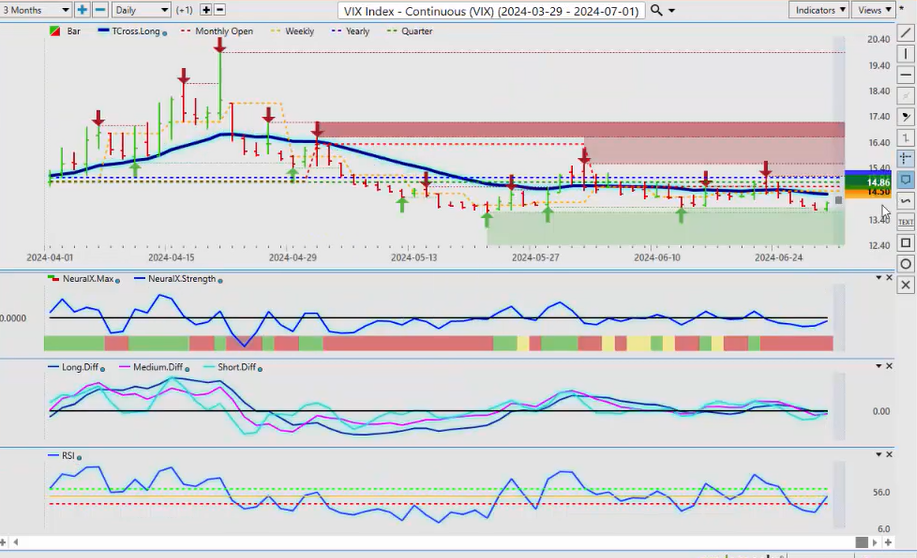The height and width of the screenshot is (558, 917).
Task: Click the 2024-04-15 date axis label
Action: click(171, 257)
